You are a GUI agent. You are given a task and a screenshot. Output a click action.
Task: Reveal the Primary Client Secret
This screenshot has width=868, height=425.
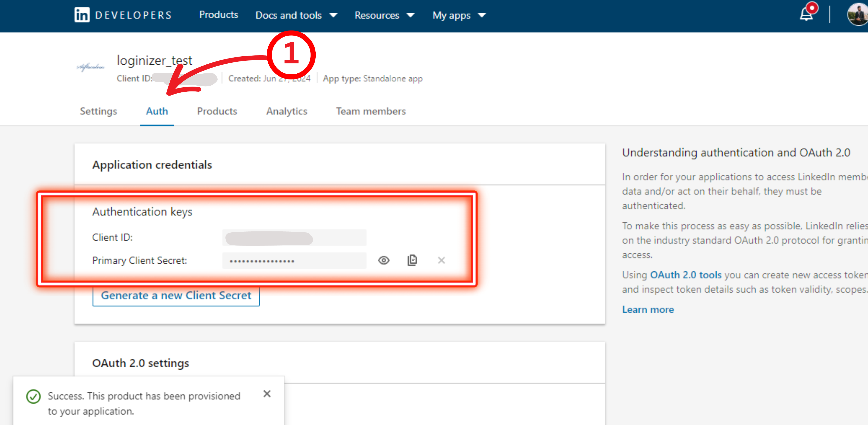(x=383, y=260)
